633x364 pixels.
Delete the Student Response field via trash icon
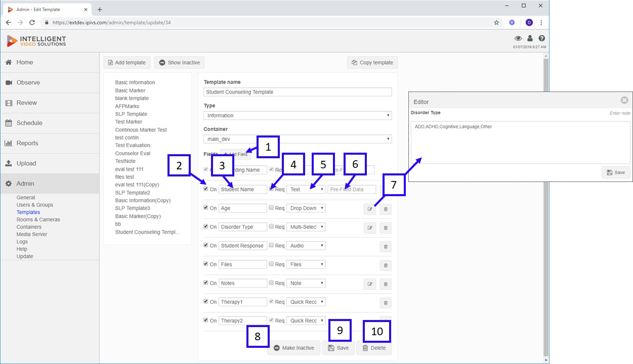tap(386, 247)
